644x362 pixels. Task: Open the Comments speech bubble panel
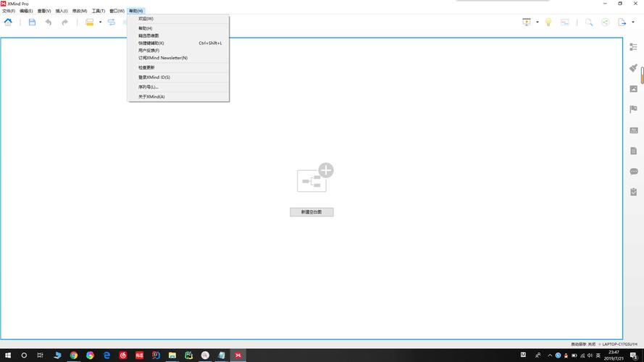(633, 172)
